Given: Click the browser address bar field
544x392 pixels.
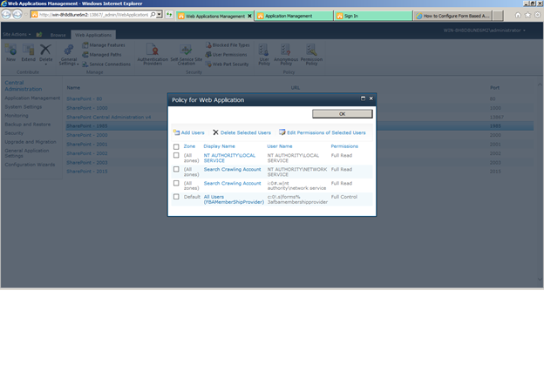Looking at the screenshot, I should click(93, 15).
